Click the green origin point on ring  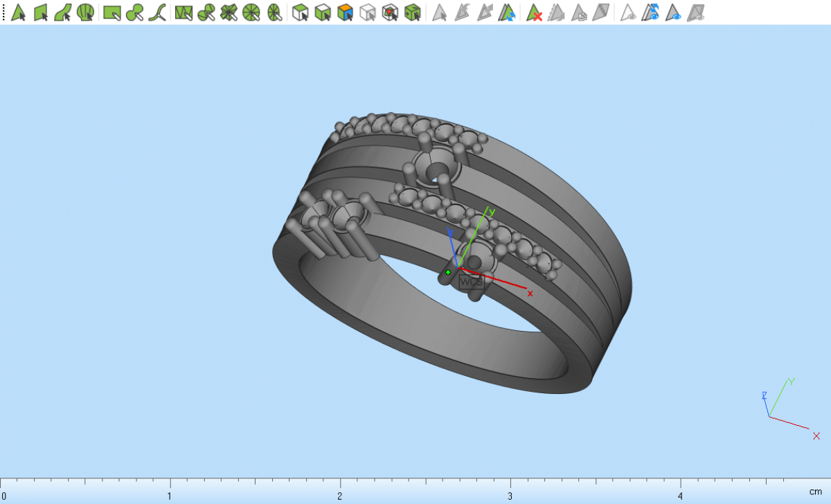point(448,272)
